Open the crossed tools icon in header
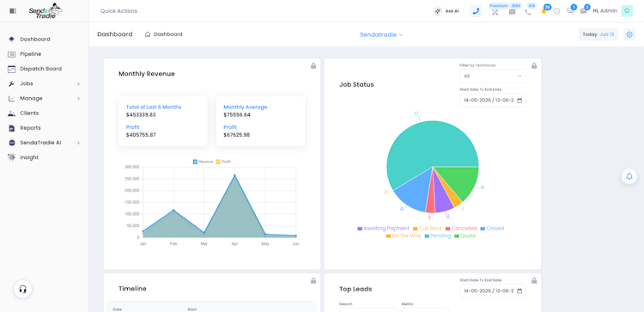The width and height of the screenshot is (644, 312). [x=495, y=11]
